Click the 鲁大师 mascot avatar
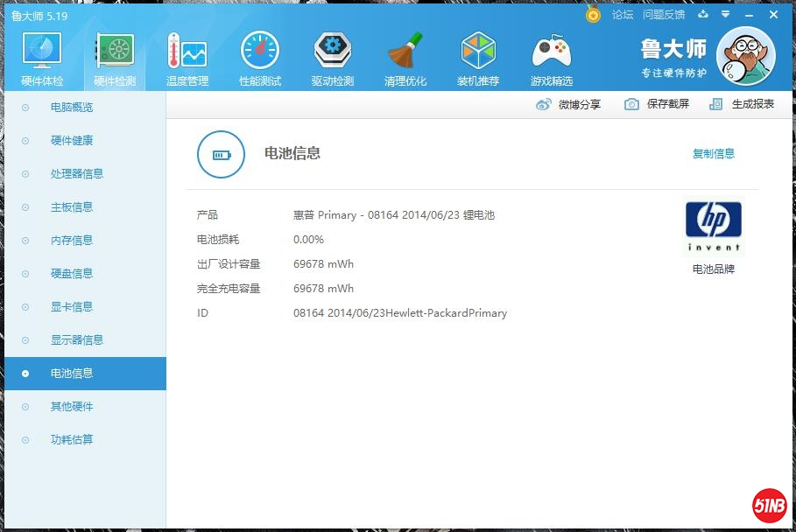Image resolution: width=796 pixels, height=532 pixels. 745,57
